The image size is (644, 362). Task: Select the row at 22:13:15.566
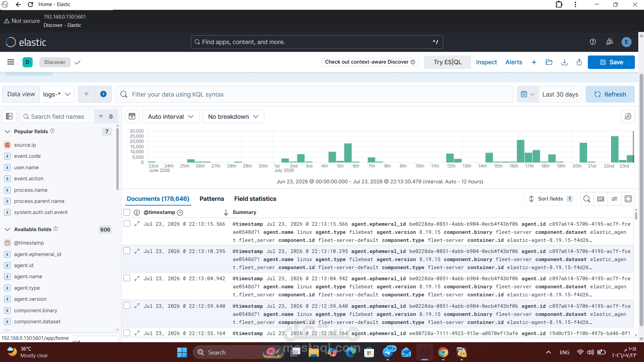pyautogui.click(x=127, y=223)
